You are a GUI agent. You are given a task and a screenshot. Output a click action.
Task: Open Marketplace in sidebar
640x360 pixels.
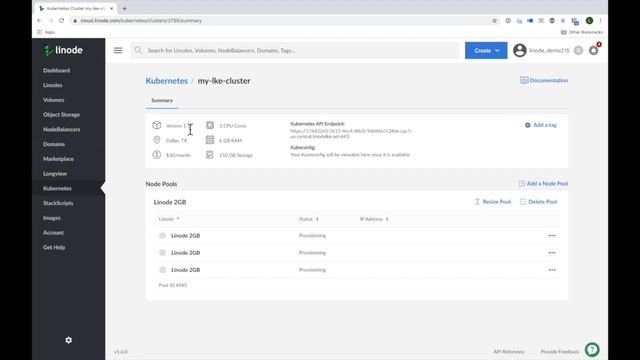coord(58,158)
